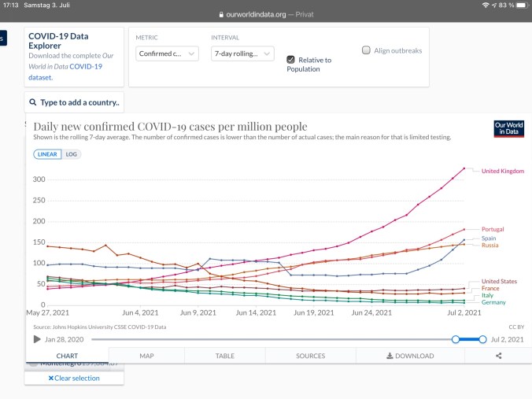This screenshot has height=399, width=532.
Task: Click the DOWNLOAD button
Action: [410, 356]
